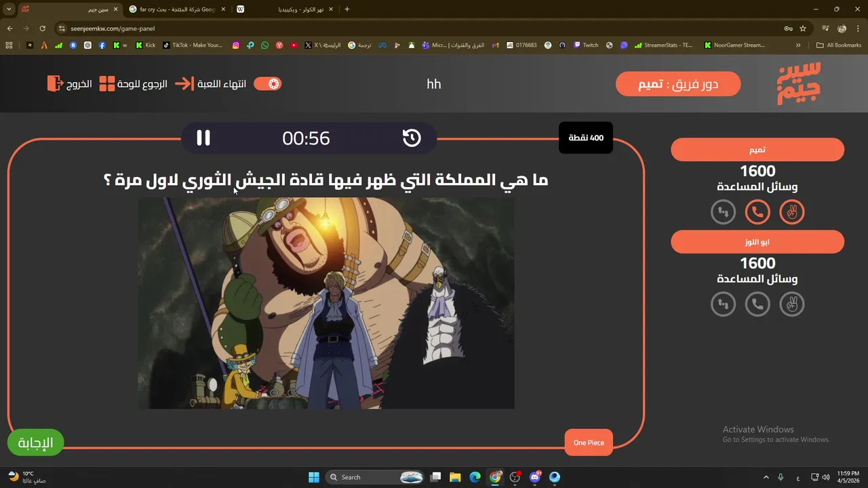Click the سين جيم site logo
The width and height of the screenshot is (868, 488).
click(x=799, y=83)
